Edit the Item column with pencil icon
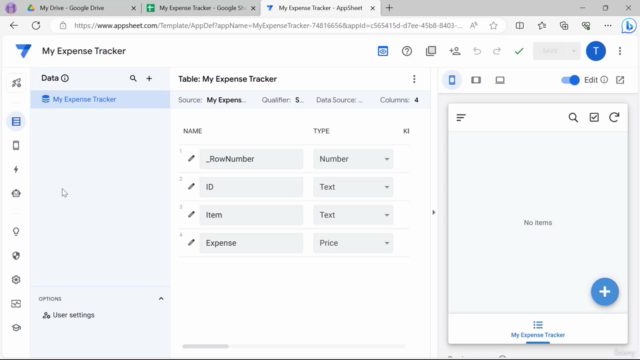Image resolution: width=640 pixels, height=360 pixels. (191, 214)
